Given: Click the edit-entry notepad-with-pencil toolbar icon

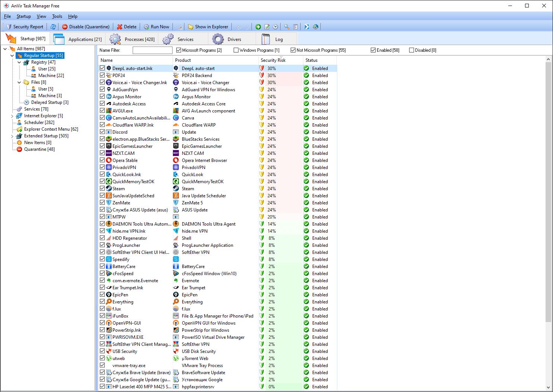Looking at the screenshot, I should point(267,27).
